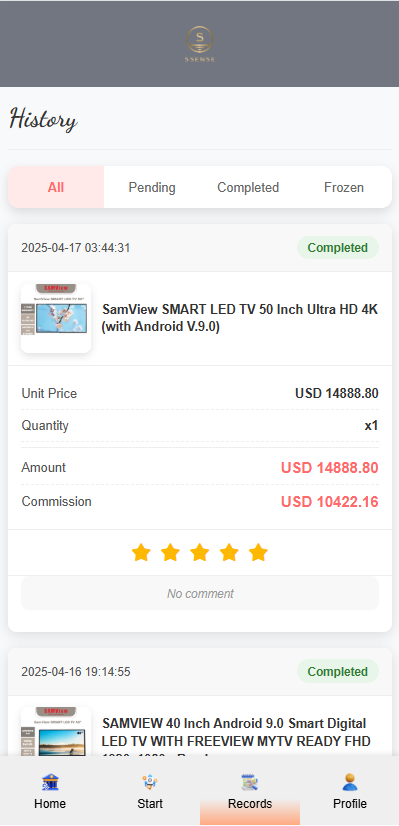Image resolution: width=399 pixels, height=826 pixels.
Task: Filter history by Frozen tab
Action: (x=344, y=187)
